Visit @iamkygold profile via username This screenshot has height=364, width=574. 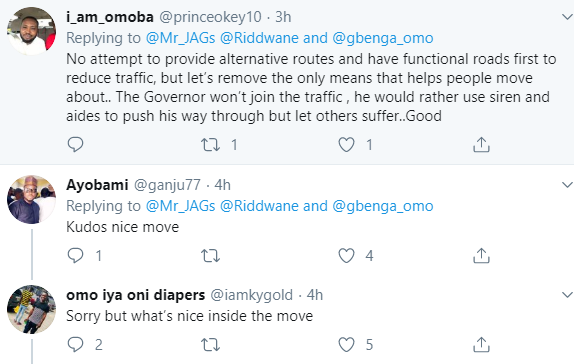(x=251, y=295)
